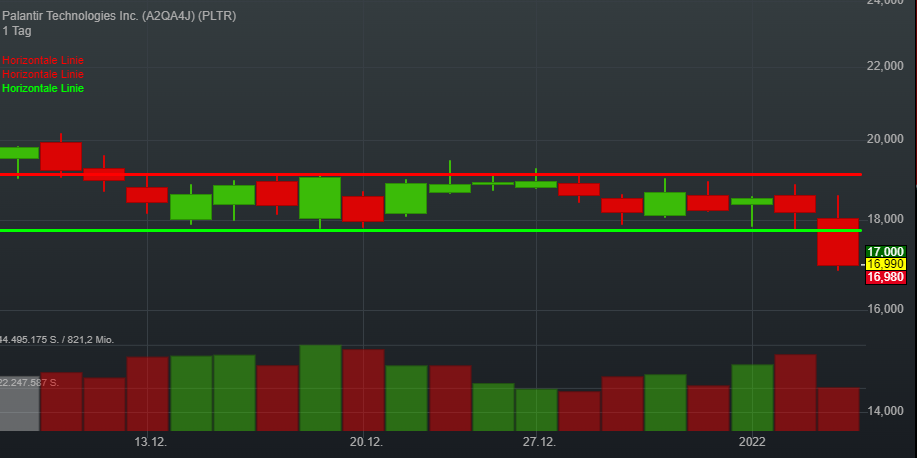Select the '1 Tag' interval label
Screen dimensions: 917x458
(x=16, y=32)
